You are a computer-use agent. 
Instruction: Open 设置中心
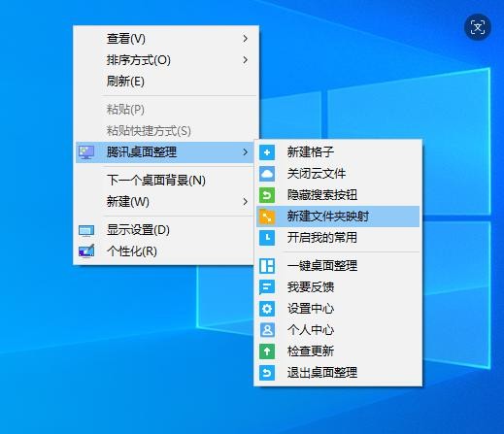338,309
